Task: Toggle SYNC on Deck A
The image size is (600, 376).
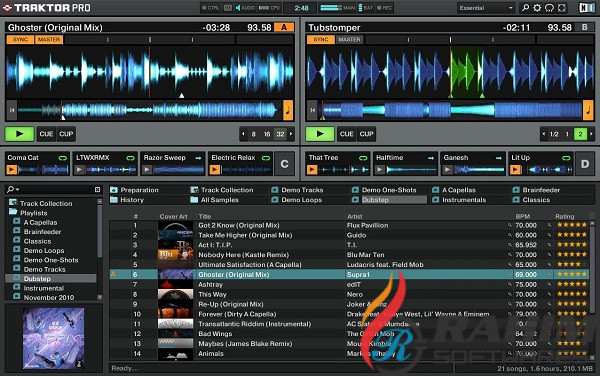Action: point(20,39)
